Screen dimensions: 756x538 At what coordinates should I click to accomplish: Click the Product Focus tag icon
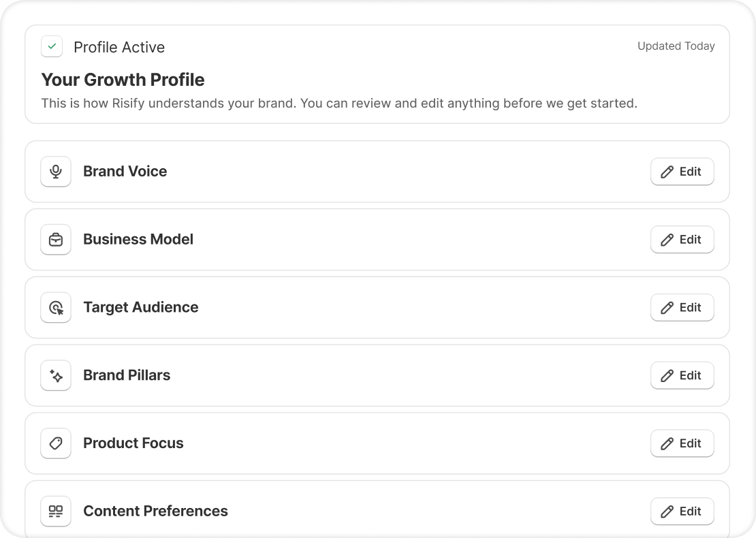pyautogui.click(x=56, y=443)
